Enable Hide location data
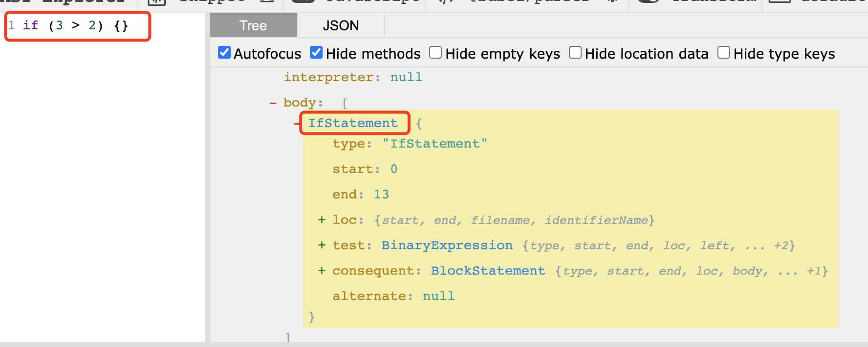Viewport: 868px width, 347px height. pos(575,53)
